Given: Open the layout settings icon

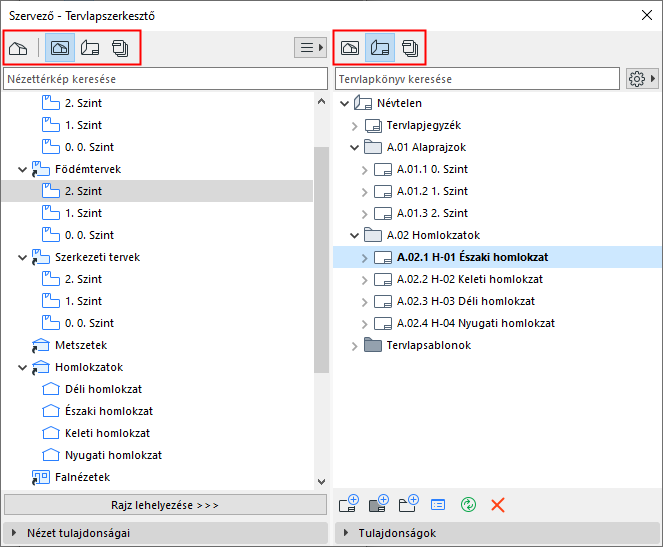Looking at the screenshot, I should point(438,505).
